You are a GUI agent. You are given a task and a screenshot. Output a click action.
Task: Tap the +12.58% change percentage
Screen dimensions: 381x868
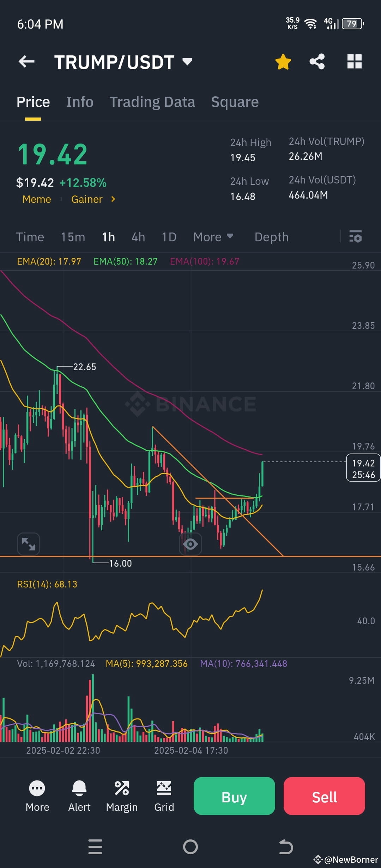click(x=83, y=183)
